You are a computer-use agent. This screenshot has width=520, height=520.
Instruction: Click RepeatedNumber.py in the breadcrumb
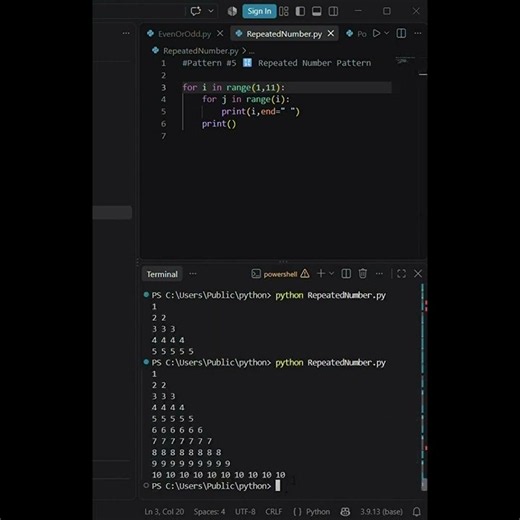pos(201,51)
